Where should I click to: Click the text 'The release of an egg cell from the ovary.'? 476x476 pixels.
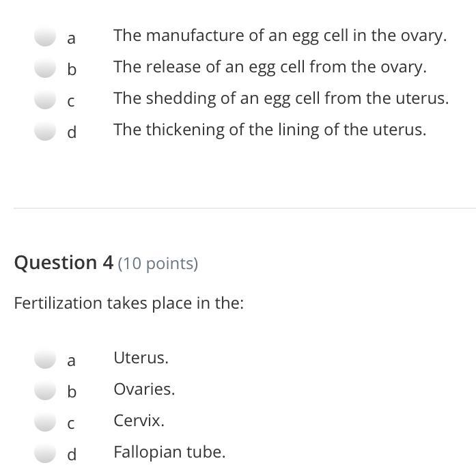point(270,67)
